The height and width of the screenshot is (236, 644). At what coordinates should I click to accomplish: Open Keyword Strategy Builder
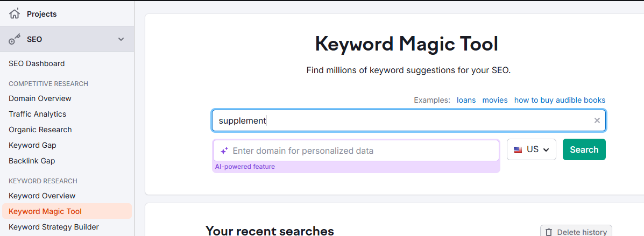click(x=54, y=227)
